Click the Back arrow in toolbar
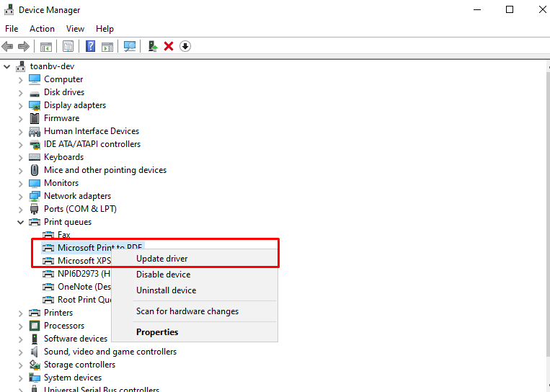 click(x=8, y=46)
